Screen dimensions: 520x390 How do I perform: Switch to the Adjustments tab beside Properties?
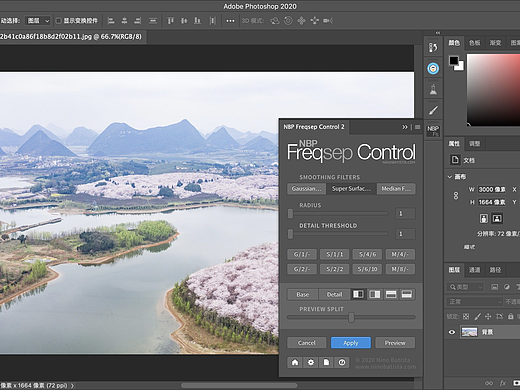tap(475, 144)
